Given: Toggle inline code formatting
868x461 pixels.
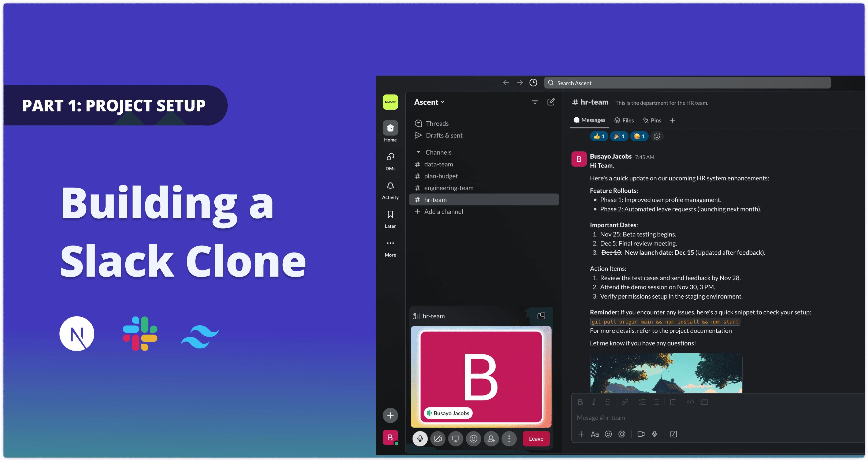Looking at the screenshot, I should tap(690, 402).
